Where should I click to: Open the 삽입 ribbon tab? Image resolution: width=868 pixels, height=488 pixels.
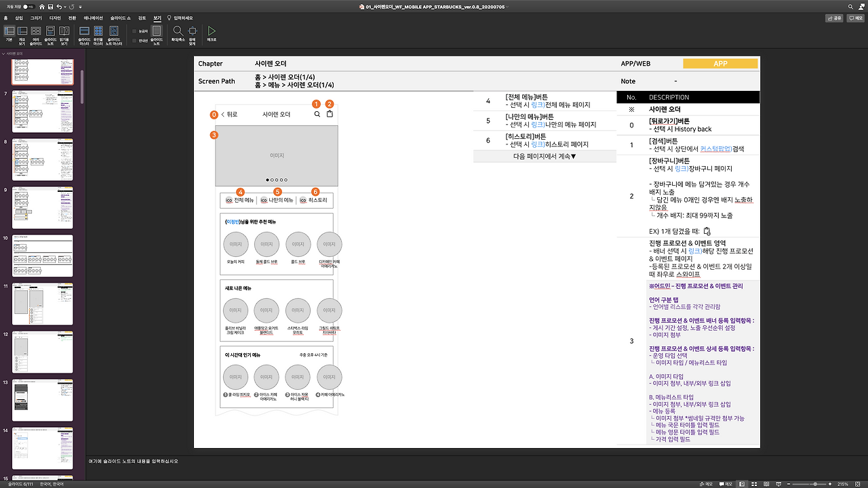[19, 18]
